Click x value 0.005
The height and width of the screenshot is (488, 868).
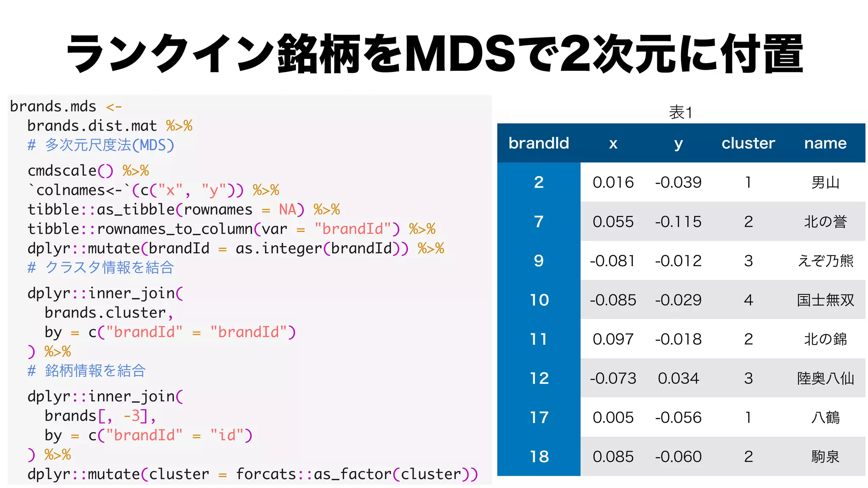click(x=613, y=417)
